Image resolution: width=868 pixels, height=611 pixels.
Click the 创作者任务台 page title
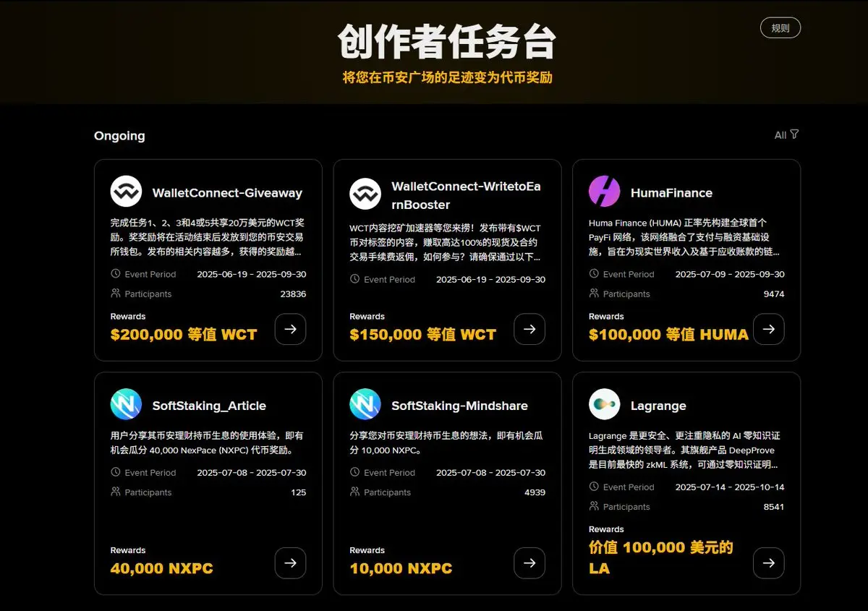pos(447,42)
